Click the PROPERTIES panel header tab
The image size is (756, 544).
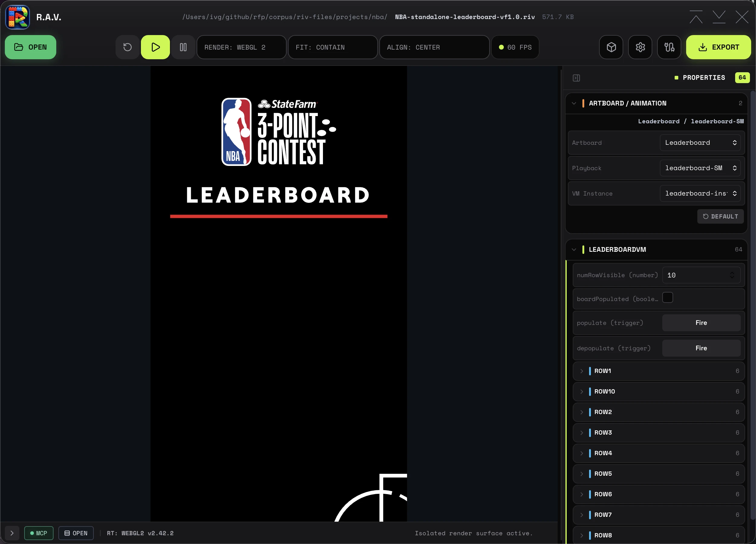[x=704, y=78]
